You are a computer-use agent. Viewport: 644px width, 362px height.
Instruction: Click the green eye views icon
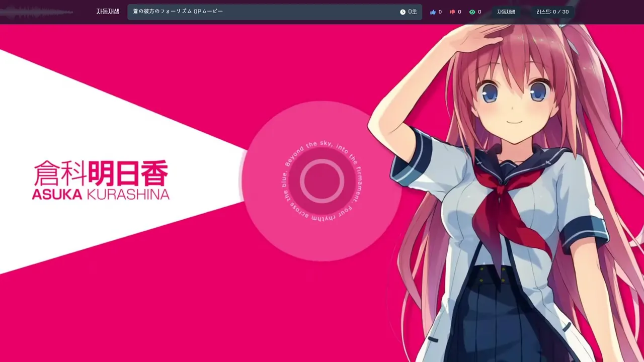point(472,12)
